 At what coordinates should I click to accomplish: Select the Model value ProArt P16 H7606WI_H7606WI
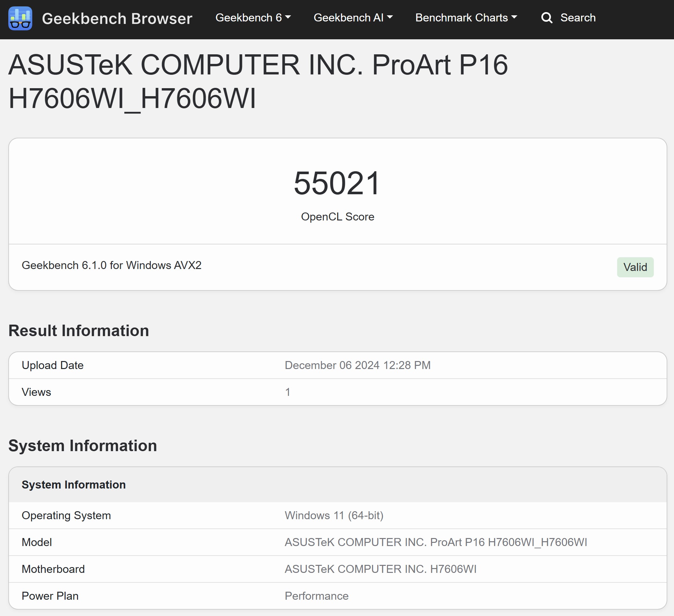click(x=436, y=542)
